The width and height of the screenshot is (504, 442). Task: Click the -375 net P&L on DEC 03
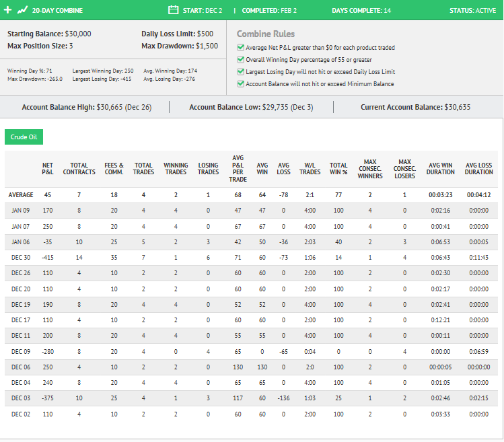[48, 398]
